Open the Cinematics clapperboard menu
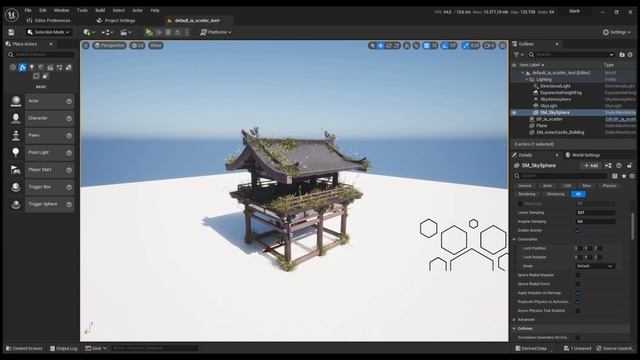This screenshot has height=360, width=640. [126, 32]
